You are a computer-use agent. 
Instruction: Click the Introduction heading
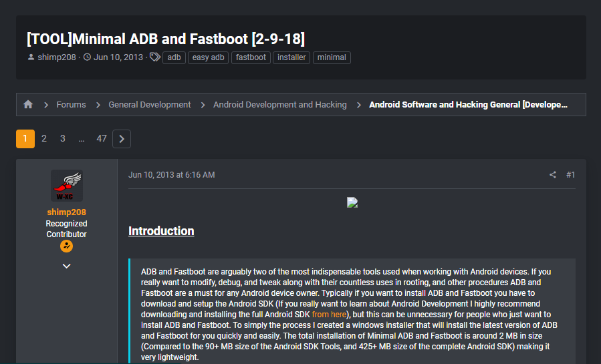pyautogui.click(x=161, y=231)
